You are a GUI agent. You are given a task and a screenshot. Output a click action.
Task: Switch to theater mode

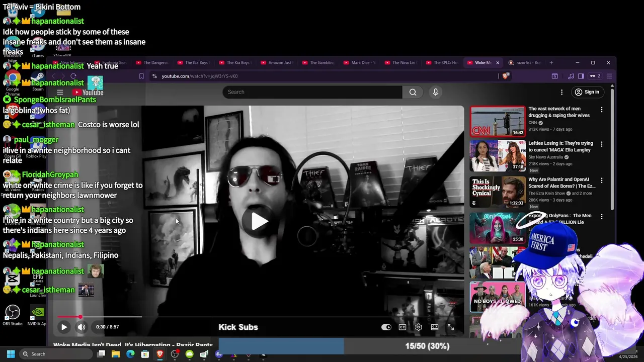click(x=435, y=327)
